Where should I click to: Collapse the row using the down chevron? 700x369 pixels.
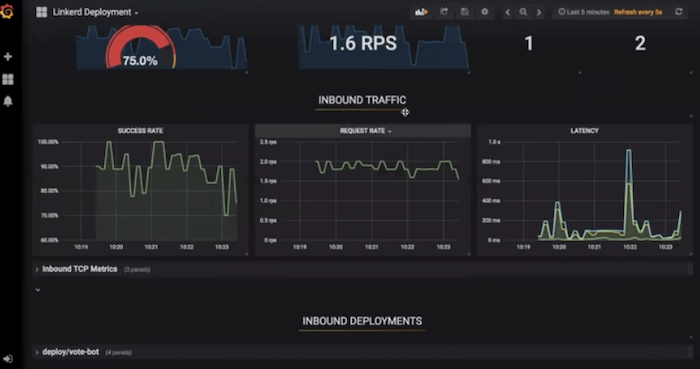[38, 290]
